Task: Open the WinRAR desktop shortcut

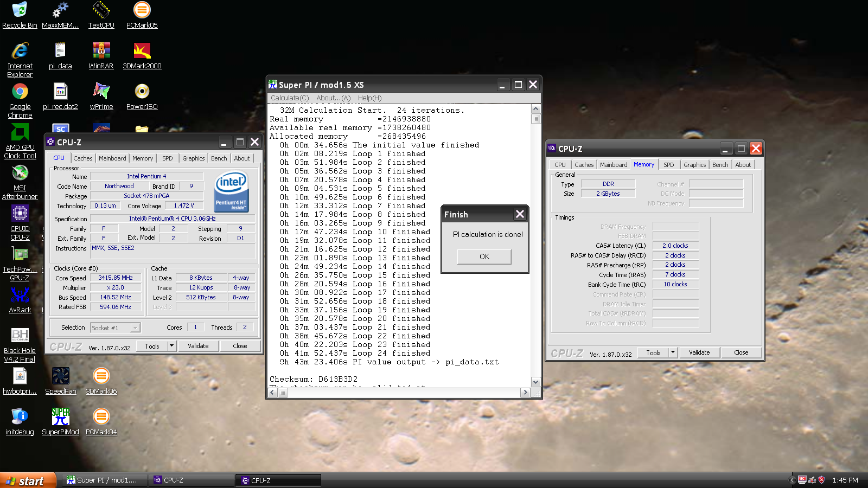Action: coord(101,56)
